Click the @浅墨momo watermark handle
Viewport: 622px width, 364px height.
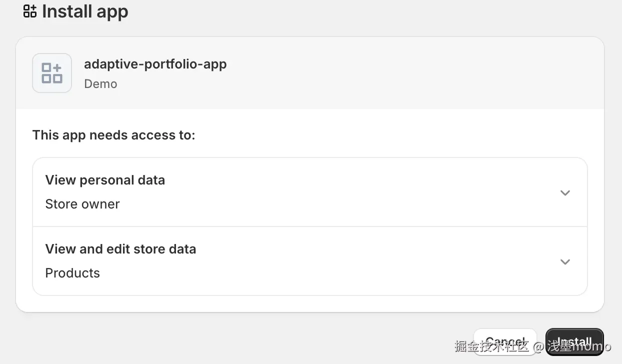coord(572,346)
